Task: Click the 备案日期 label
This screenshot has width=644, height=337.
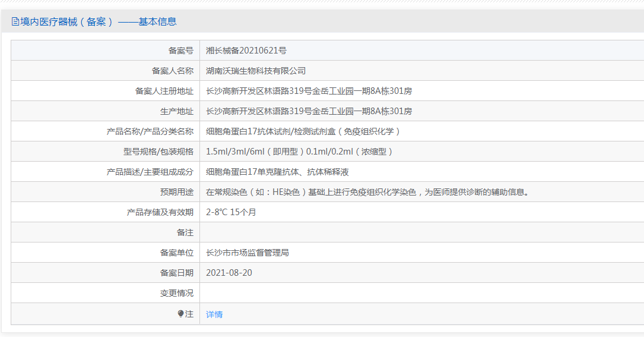Action: click(177, 273)
